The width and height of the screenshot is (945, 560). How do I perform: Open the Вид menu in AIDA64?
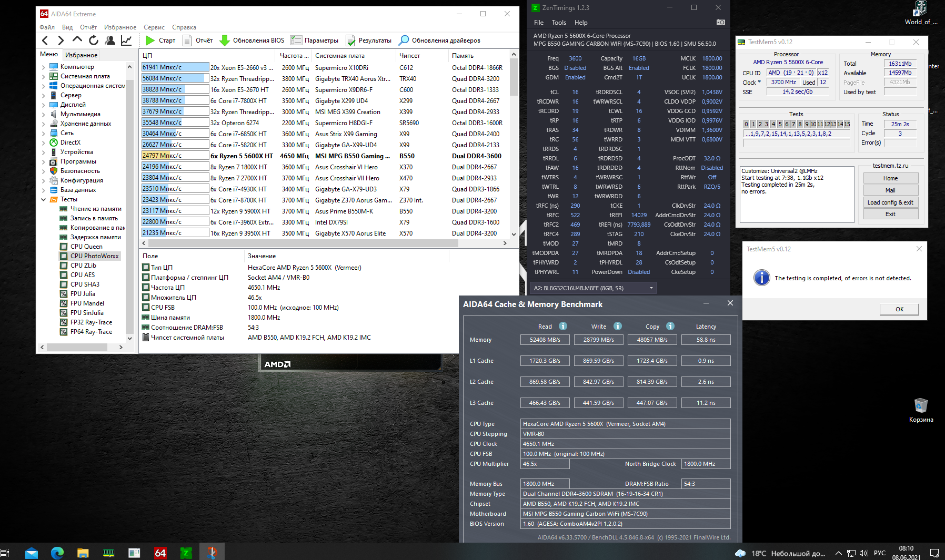tap(67, 27)
